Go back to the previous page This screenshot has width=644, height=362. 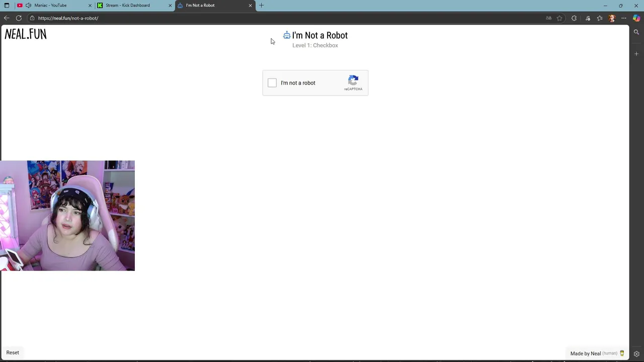coord(7,18)
